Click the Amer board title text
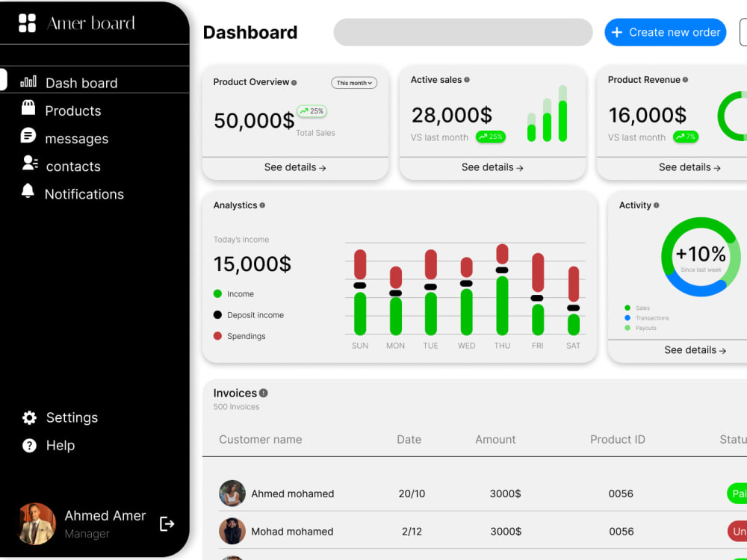The height and width of the screenshot is (560, 747). 91,23
